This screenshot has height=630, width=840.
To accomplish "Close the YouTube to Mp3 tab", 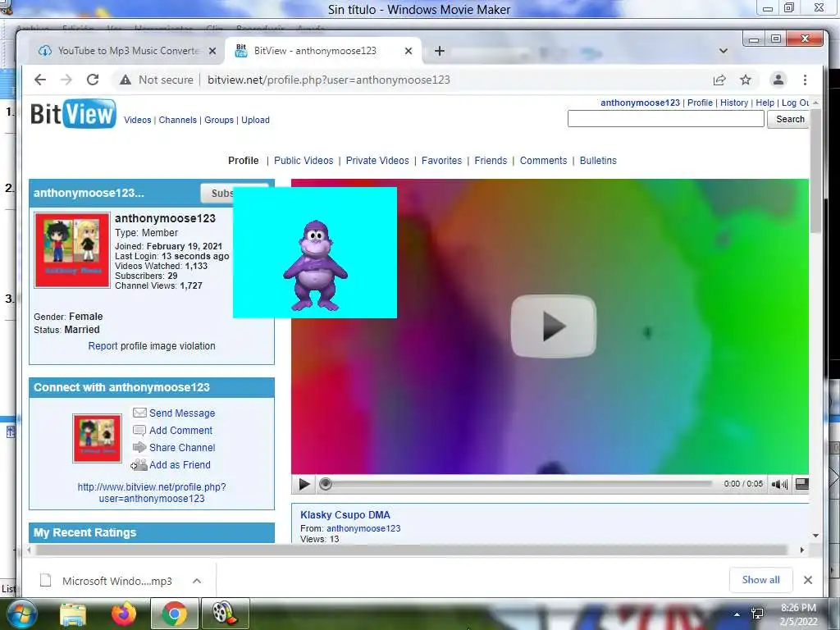I will point(212,51).
